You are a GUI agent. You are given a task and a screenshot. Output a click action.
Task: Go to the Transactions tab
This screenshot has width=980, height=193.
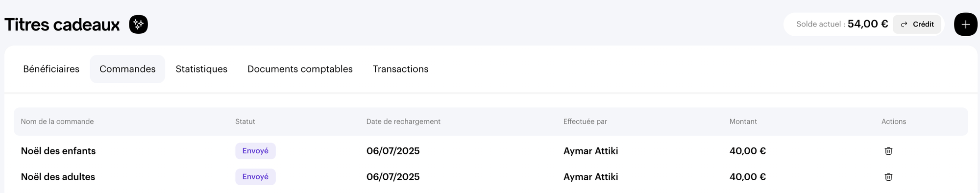pos(400,69)
